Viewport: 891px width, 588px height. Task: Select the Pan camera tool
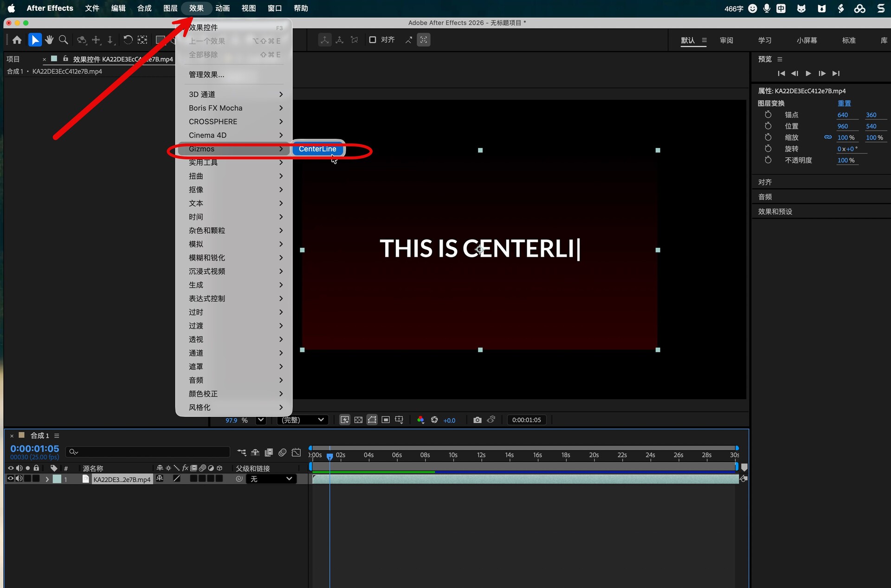[96, 40]
